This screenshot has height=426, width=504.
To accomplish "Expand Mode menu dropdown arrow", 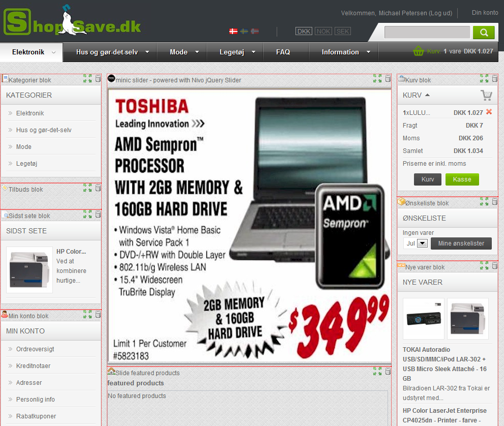I will point(197,52).
